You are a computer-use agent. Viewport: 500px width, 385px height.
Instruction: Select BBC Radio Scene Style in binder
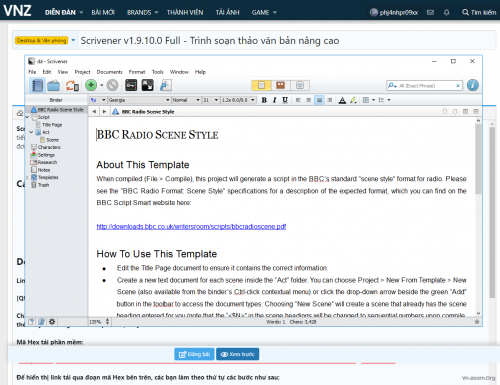pyautogui.click(x=57, y=109)
